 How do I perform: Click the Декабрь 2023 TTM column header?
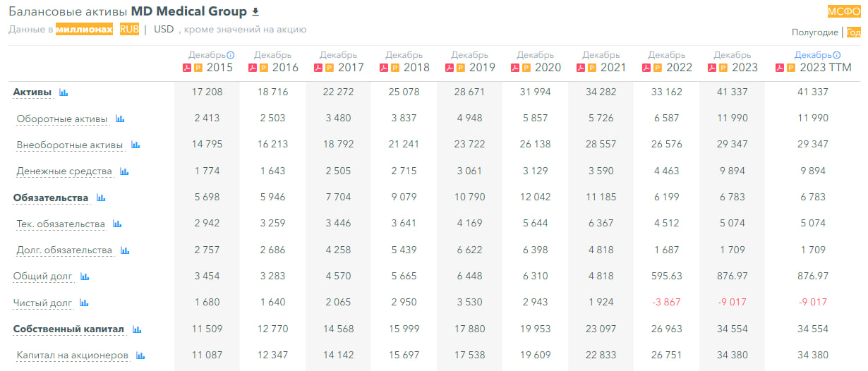click(x=817, y=62)
